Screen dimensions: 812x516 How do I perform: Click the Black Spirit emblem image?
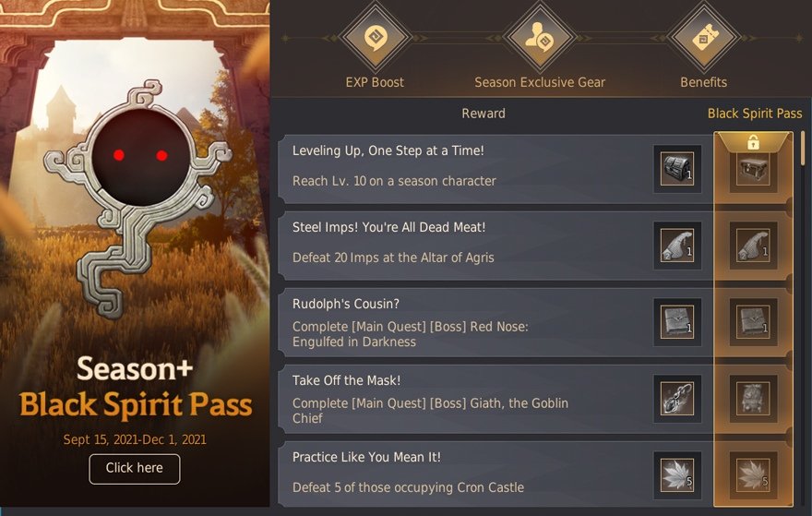(x=138, y=198)
